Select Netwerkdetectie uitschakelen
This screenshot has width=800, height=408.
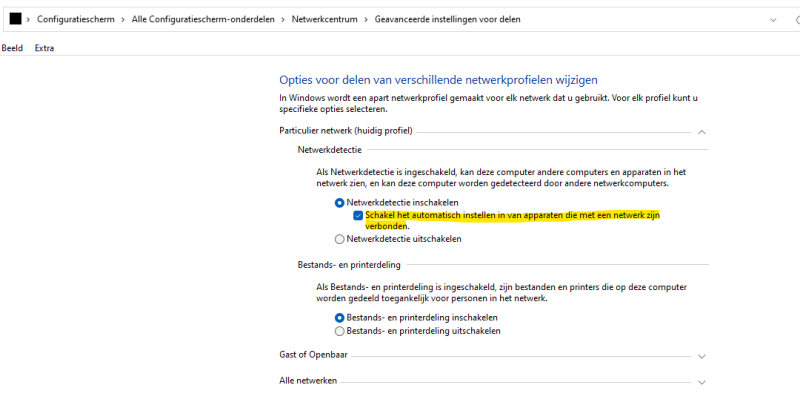(340, 239)
